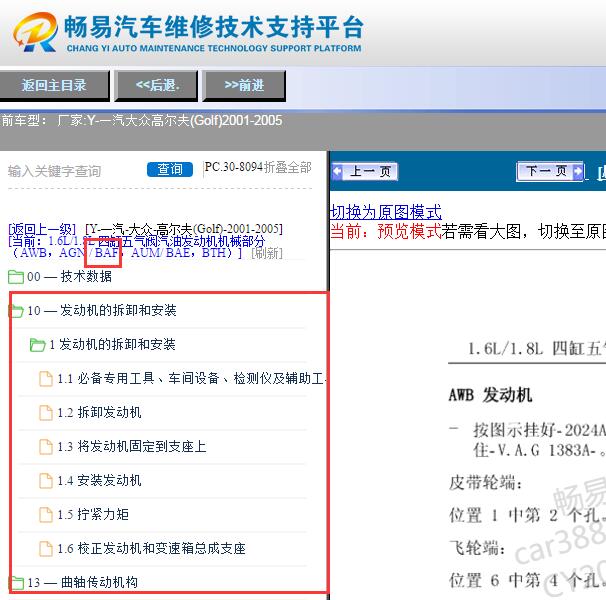The image size is (606, 600).
Task: Click page icon of 1.4 安装发动机
Action: click(x=46, y=481)
